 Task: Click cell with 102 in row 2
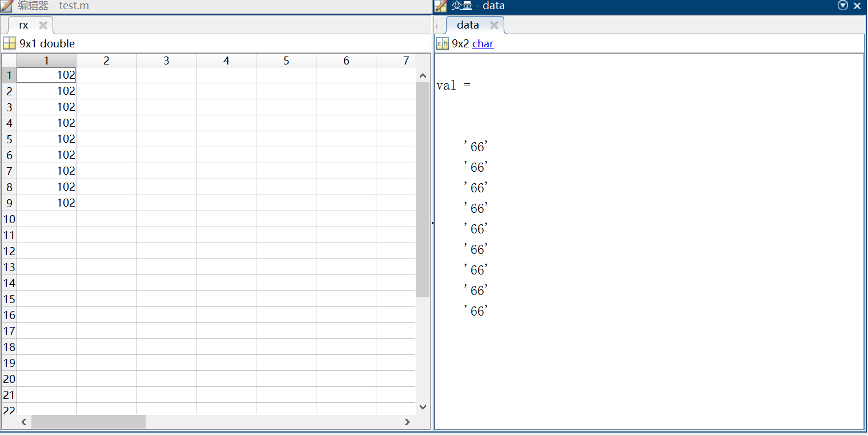tap(46, 91)
